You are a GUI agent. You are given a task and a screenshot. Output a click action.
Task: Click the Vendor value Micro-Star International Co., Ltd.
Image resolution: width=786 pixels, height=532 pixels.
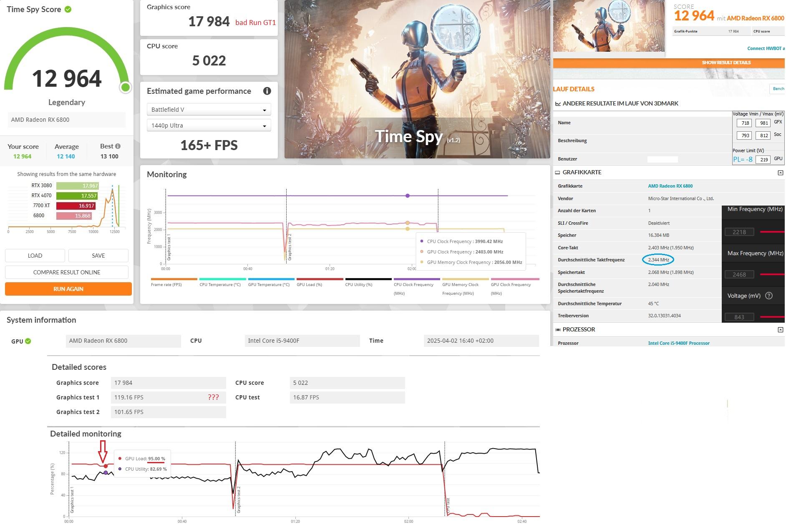click(681, 198)
